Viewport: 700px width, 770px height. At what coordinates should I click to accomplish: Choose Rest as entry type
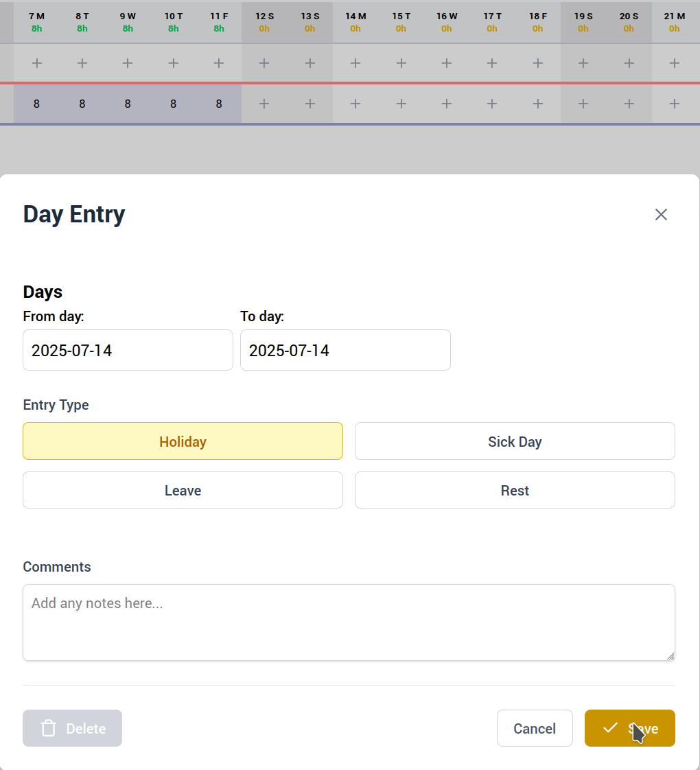pyautogui.click(x=515, y=491)
